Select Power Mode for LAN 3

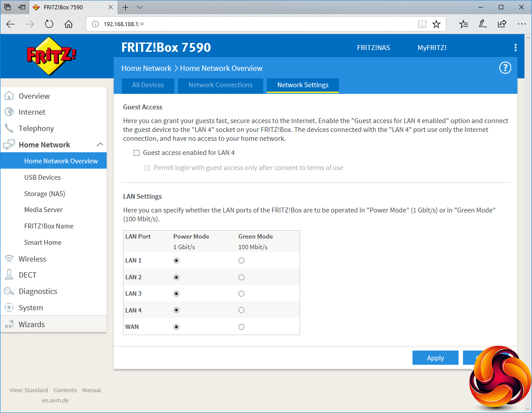pos(177,293)
